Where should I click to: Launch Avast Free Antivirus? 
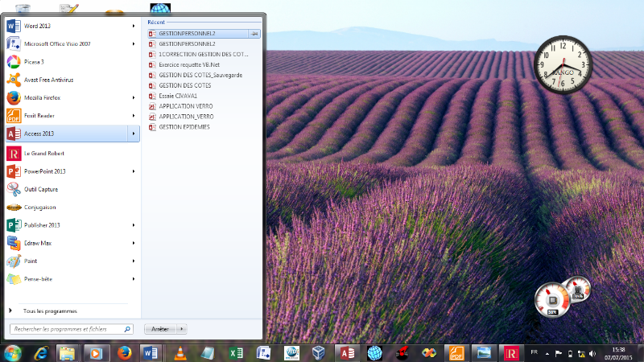pos(48,80)
